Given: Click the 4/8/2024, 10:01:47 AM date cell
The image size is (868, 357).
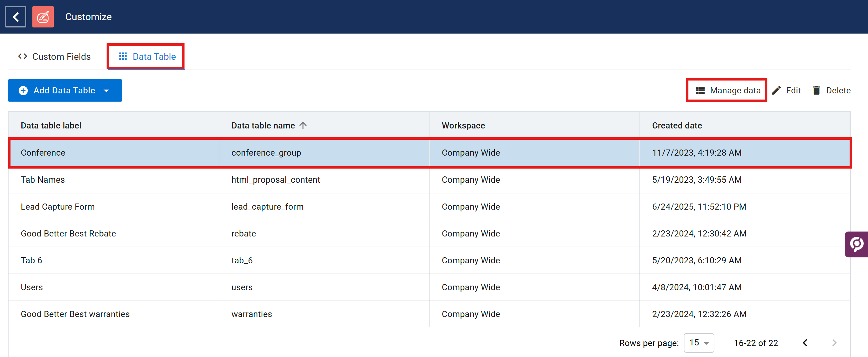Looking at the screenshot, I should coord(697,287).
